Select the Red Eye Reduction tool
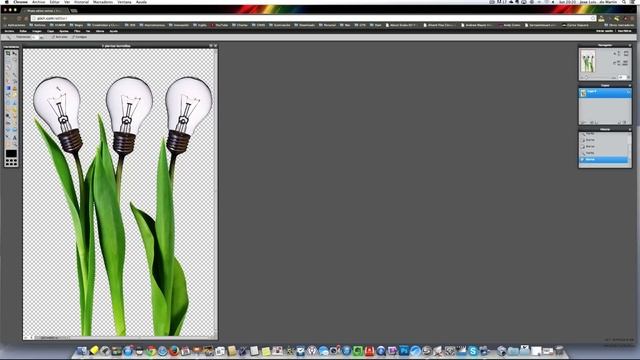Viewport: 640px width, 360px height. click(x=8, y=122)
